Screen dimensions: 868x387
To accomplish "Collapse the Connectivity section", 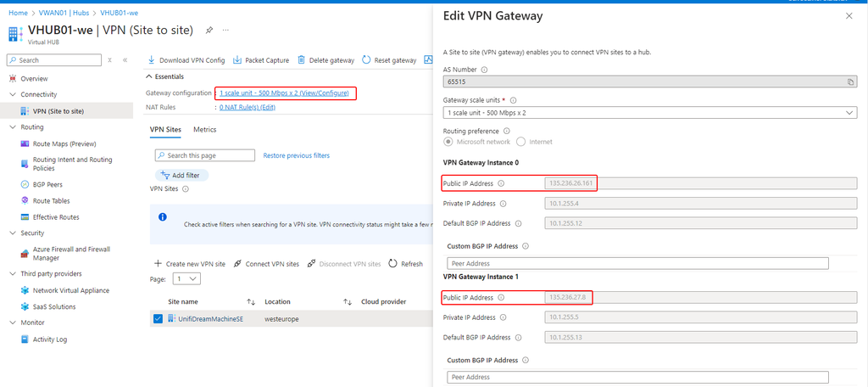I will [x=13, y=95].
